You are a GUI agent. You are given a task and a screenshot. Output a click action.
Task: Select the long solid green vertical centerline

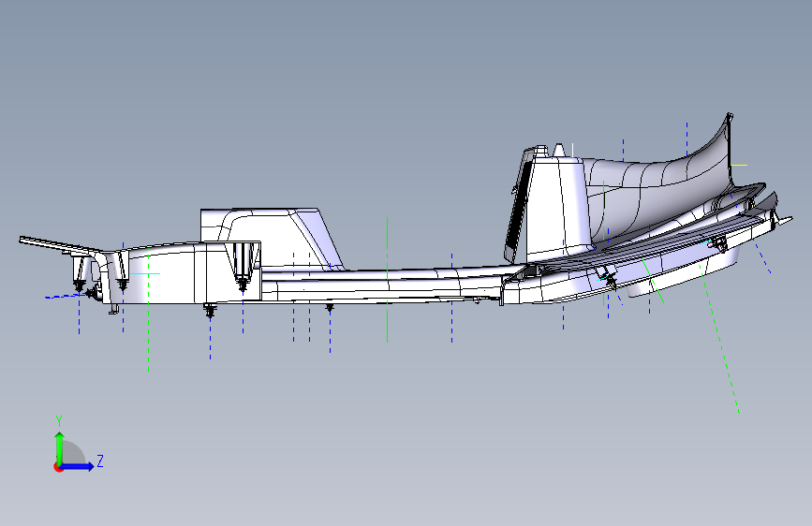pos(388,280)
